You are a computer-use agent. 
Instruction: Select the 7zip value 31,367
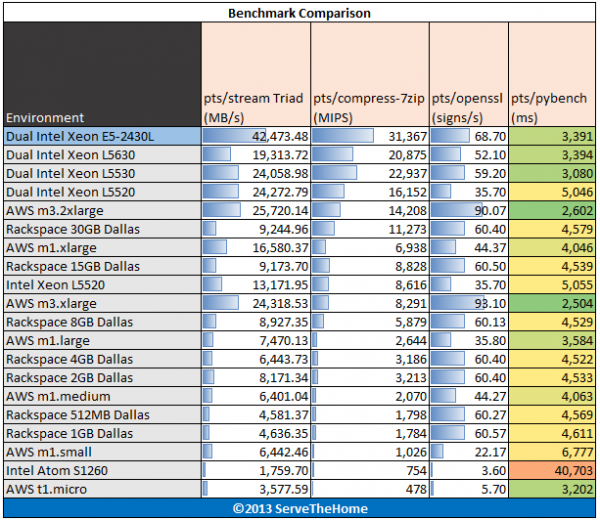pos(370,136)
